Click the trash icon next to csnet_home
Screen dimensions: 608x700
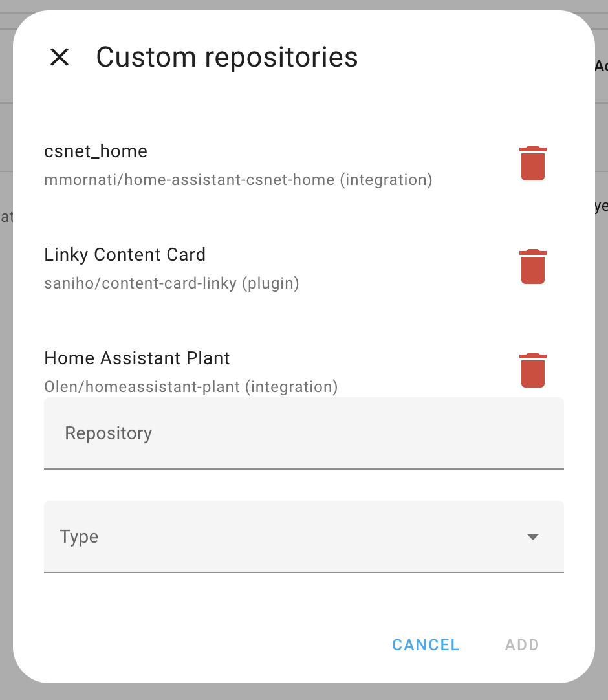point(532,163)
